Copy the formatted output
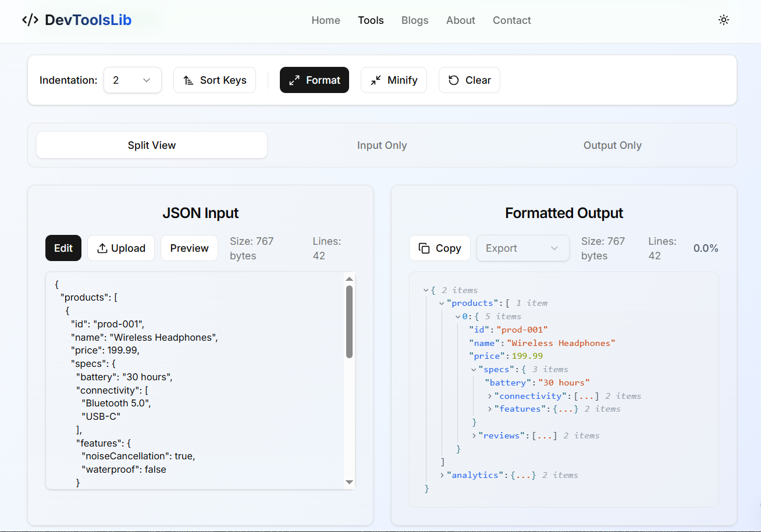This screenshot has height=532, width=761. click(440, 248)
